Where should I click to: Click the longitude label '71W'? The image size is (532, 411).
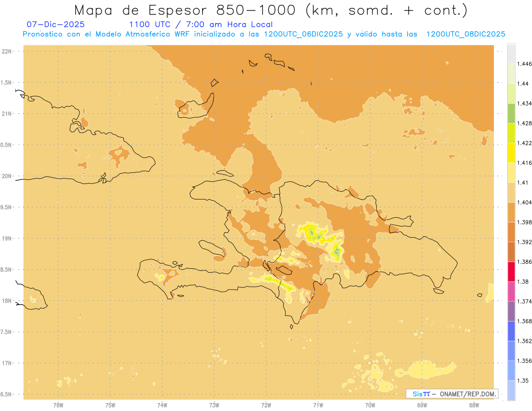[318, 405]
